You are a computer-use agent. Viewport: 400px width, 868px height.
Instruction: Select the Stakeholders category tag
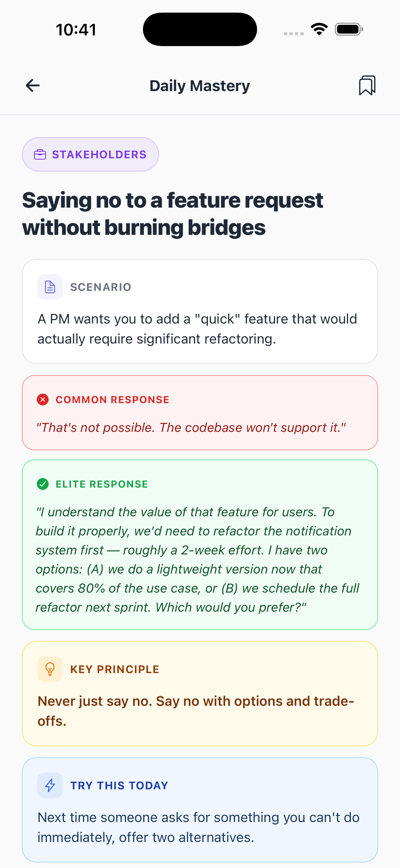tap(90, 155)
